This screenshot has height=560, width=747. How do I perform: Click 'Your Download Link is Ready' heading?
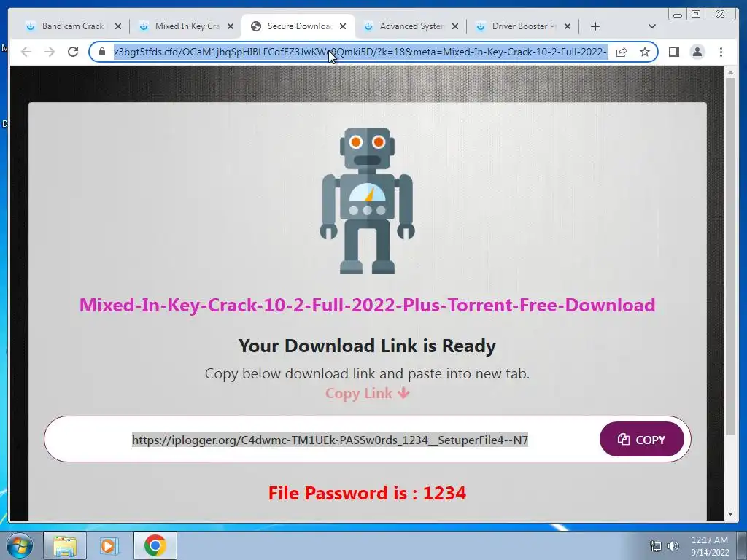(368, 346)
